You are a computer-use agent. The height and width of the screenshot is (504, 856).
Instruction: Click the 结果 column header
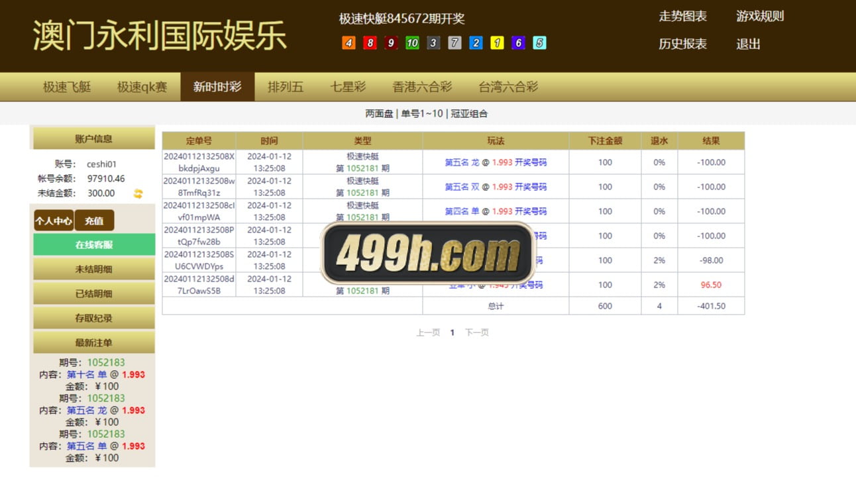(x=711, y=141)
